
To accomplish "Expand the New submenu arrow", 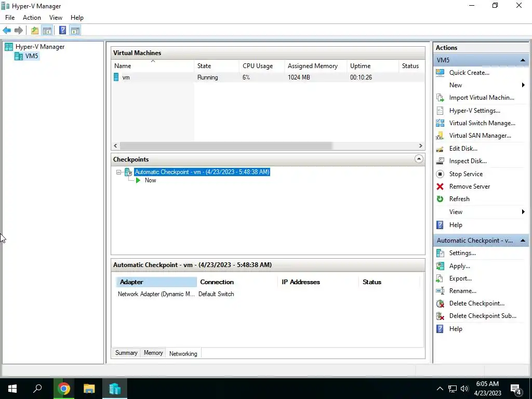I will [x=523, y=85].
